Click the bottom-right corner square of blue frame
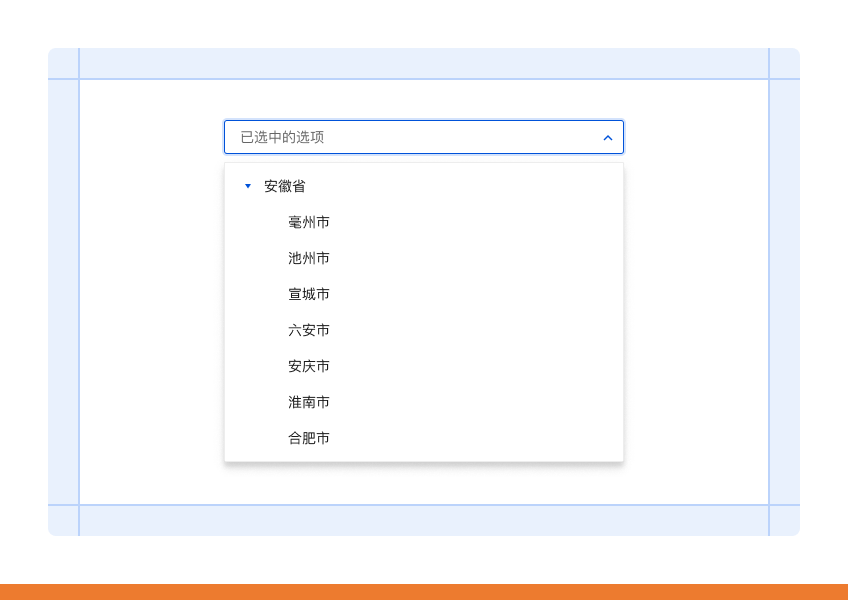This screenshot has width=848, height=600. click(785, 521)
